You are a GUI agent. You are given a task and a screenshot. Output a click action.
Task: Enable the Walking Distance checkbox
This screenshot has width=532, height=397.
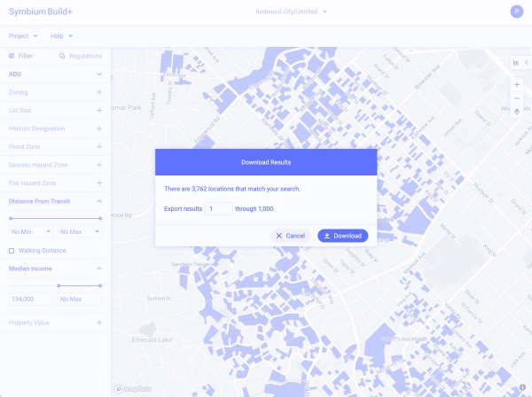pyautogui.click(x=12, y=251)
